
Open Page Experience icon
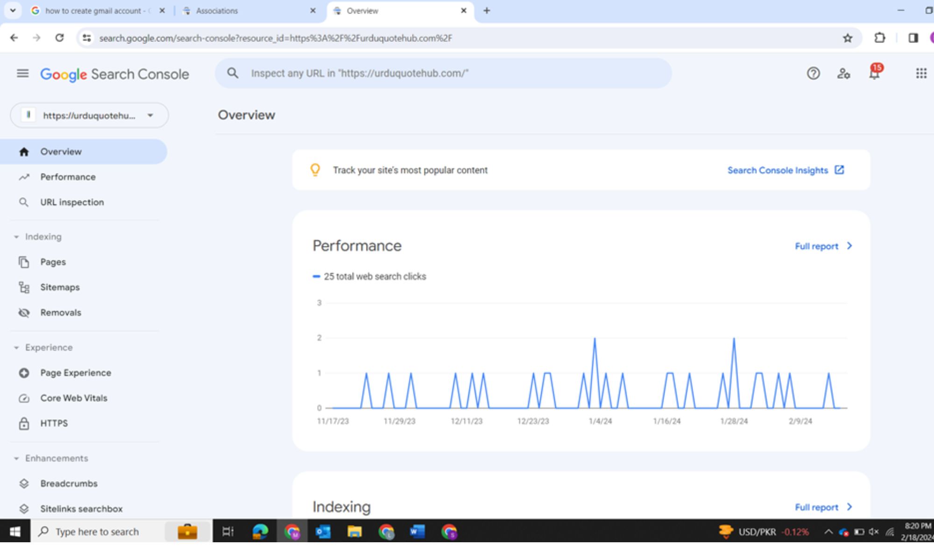pyautogui.click(x=23, y=373)
